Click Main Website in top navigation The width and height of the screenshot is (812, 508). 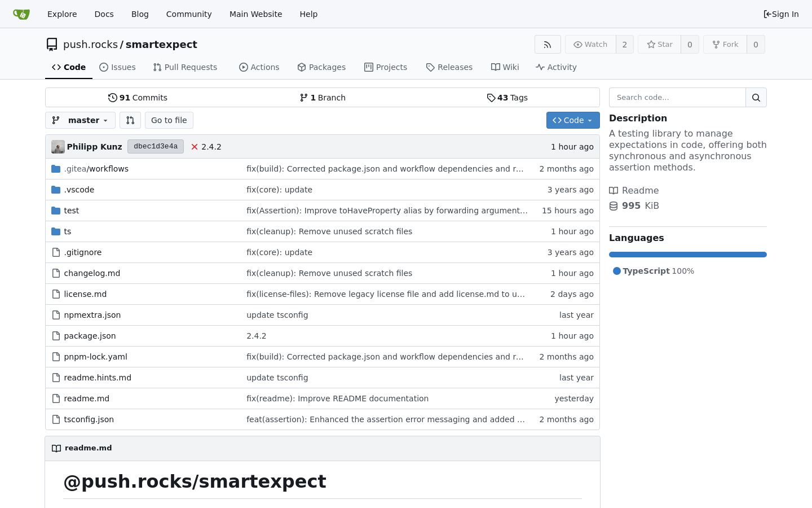tap(255, 14)
